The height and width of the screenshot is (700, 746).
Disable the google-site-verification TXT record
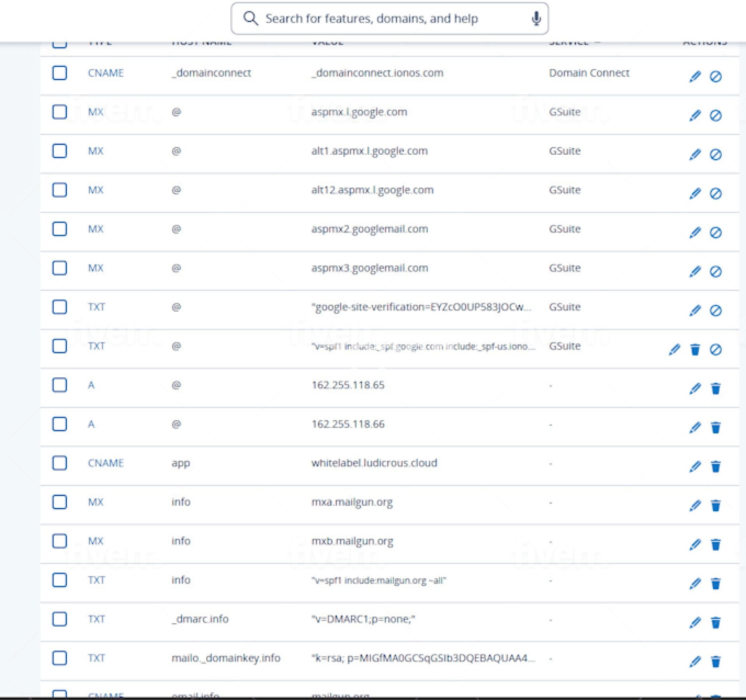[716, 311]
